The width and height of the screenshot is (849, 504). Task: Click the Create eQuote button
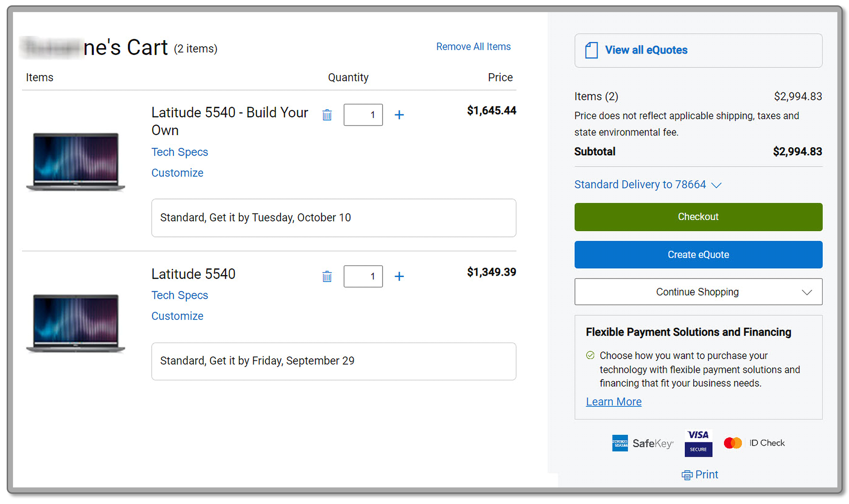(698, 255)
